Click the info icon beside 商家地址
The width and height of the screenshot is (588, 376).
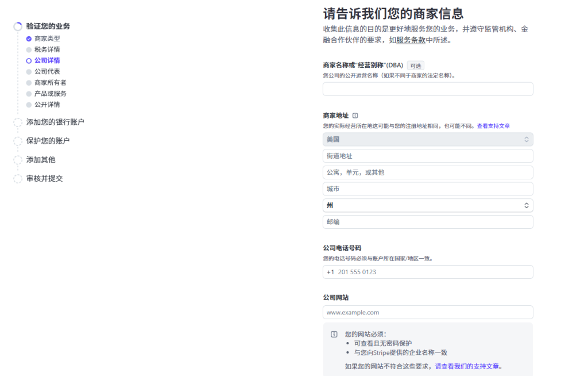(x=355, y=116)
